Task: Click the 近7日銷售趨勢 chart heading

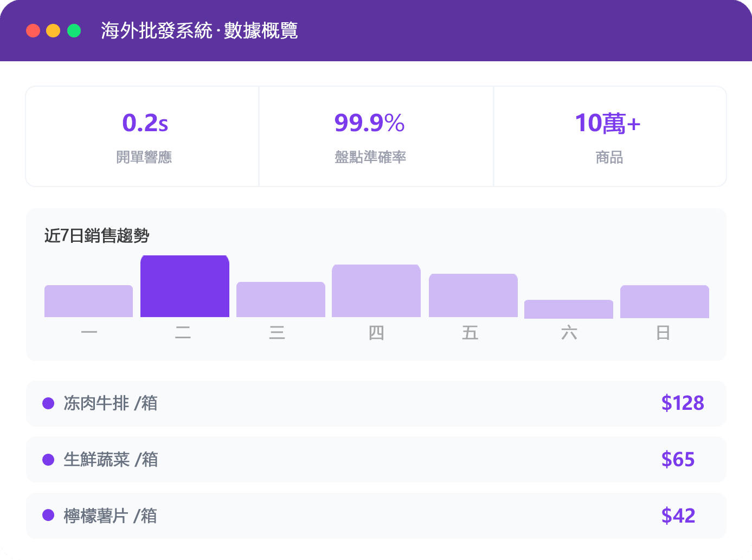Action: click(97, 236)
